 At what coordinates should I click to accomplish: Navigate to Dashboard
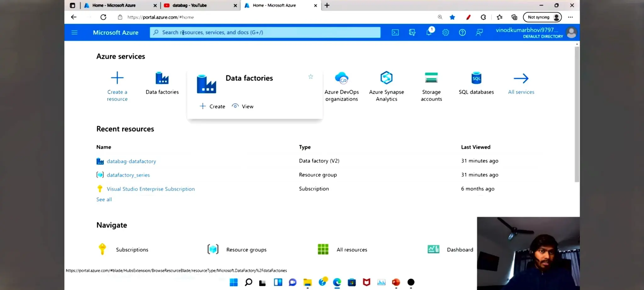point(460,250)
